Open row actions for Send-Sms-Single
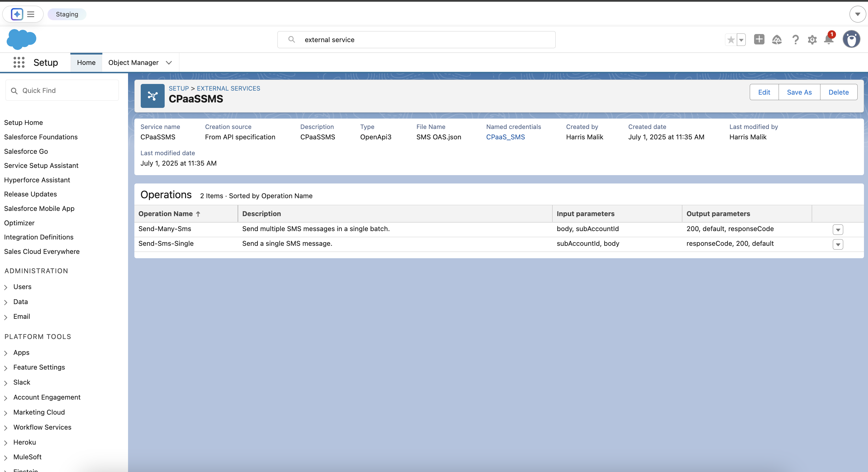Image resolution: width=868 pixels, height=472 pixels. coord(838,244)
